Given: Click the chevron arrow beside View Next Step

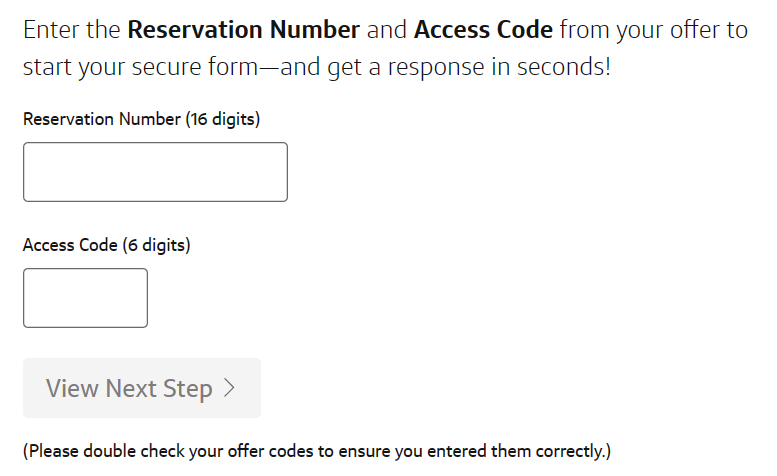Looking at the screenshot, I should coord(230,388).
